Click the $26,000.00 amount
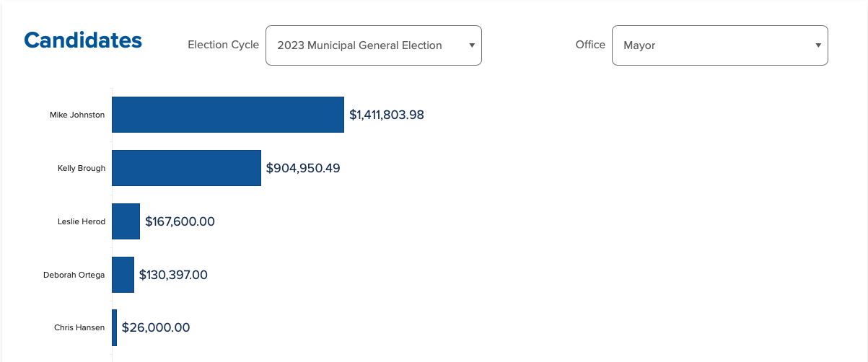This screenshot has width=868, height=362. coord(156,327)
